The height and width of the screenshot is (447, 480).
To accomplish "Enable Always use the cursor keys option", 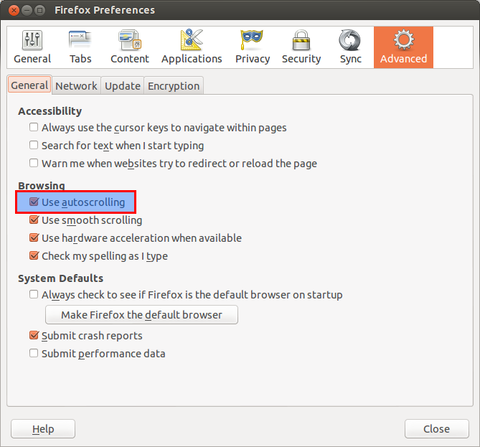I will pos(33,127).
